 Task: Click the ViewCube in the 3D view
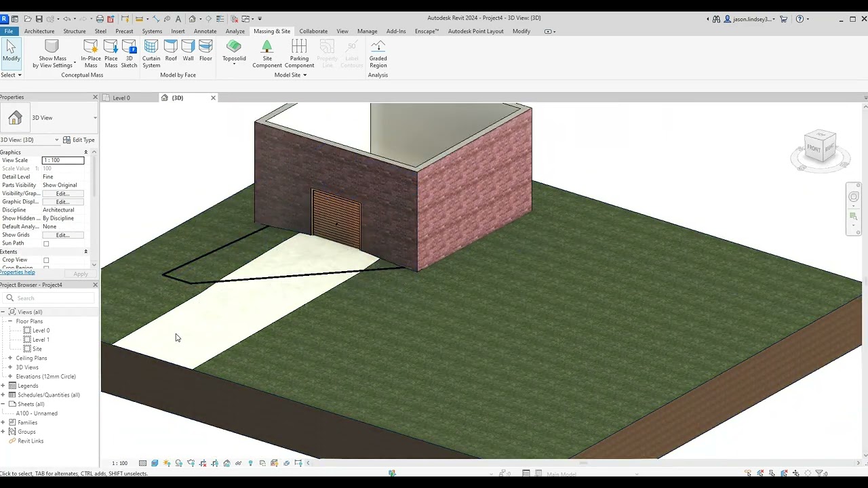click(x=820, y=148)
